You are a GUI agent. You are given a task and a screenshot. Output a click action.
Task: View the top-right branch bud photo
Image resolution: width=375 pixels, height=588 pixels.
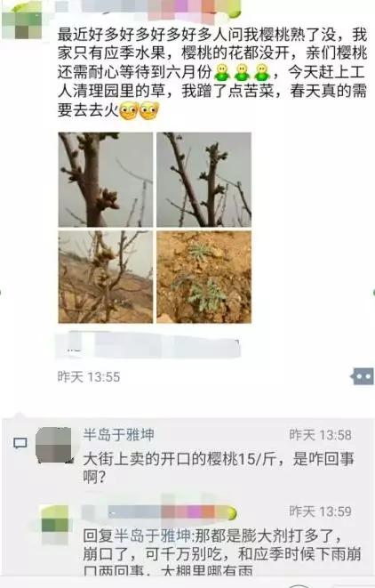(203, 180)
